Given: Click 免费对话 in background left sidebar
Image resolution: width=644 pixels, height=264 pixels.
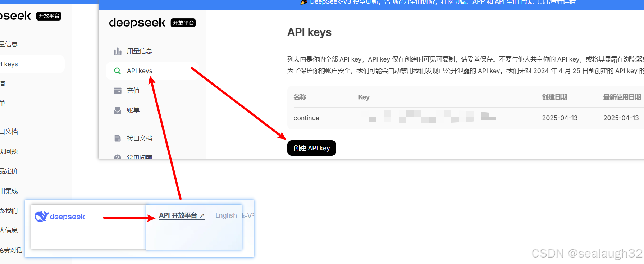Looking at the screenshot, I should coord(11,250).
